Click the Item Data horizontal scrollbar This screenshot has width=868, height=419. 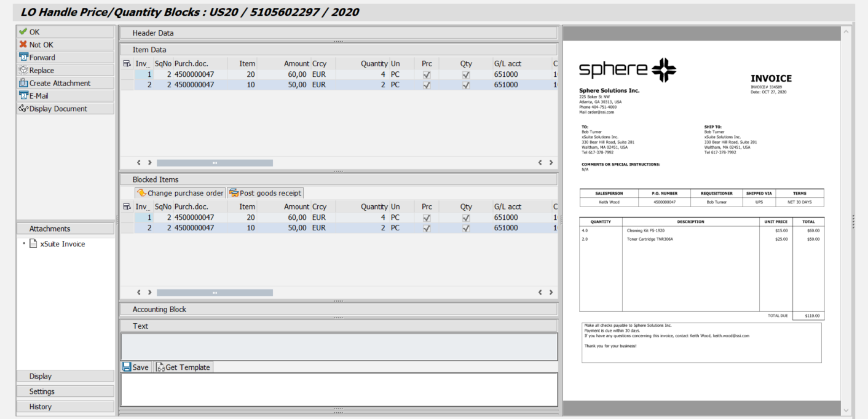tap(215, 163)
